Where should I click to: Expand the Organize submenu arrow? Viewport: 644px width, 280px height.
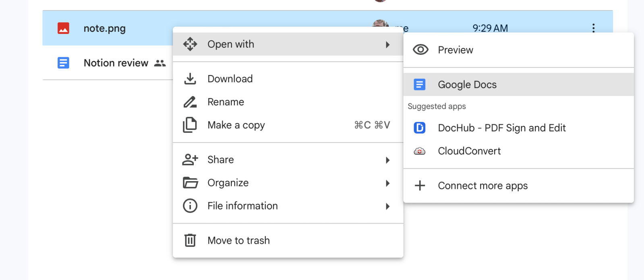(x=387, y=183)
